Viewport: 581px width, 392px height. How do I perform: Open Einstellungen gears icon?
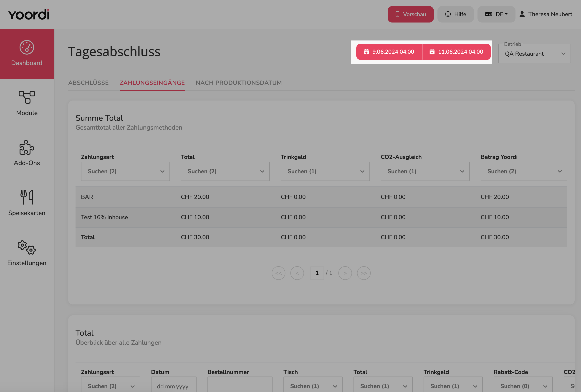coord(27,247)
